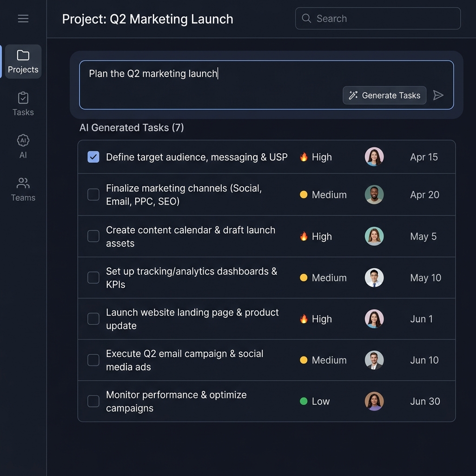Click the 'Jun 1' due date
476x476 pixels.
[x=421, y=319]
